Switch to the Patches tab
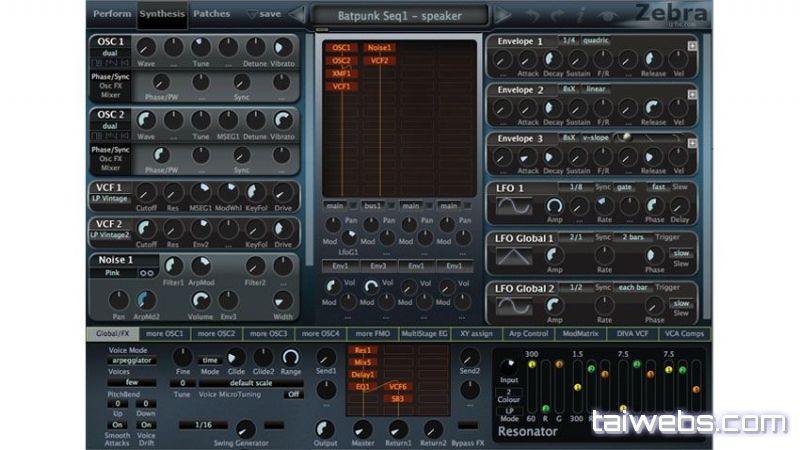 pos(211,14)
